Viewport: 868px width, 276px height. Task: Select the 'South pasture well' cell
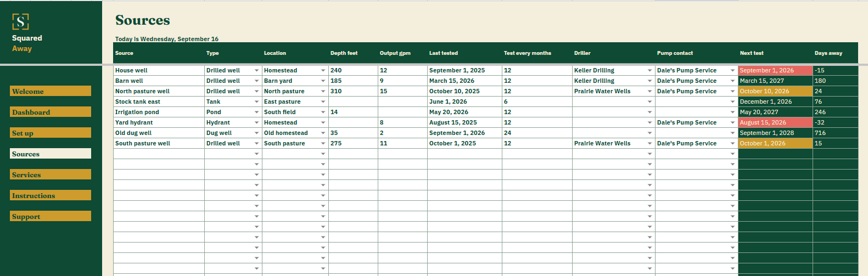[x=159, y=143]
